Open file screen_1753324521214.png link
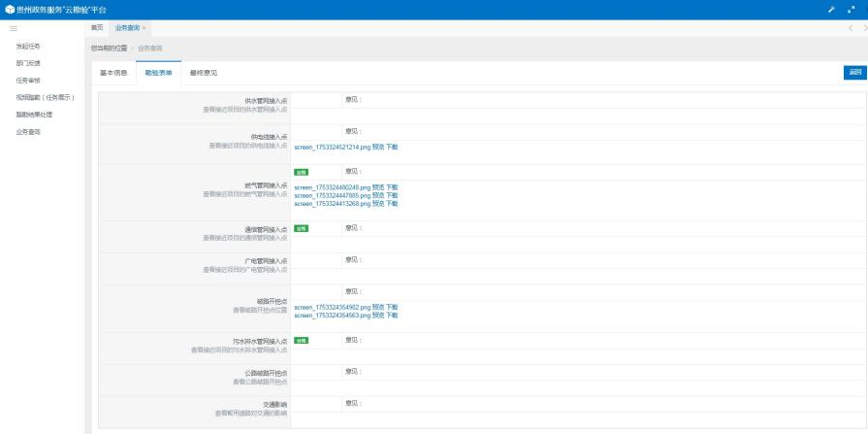868x434 pixels. [332, 147]
